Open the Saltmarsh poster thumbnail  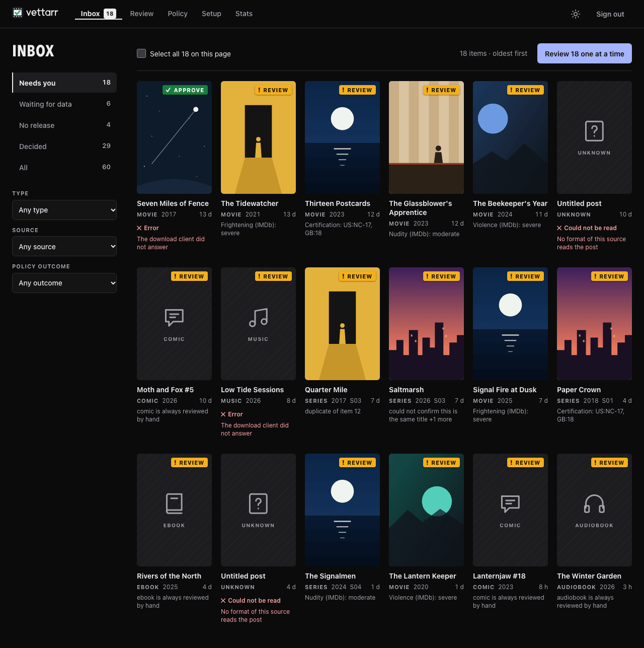coord(426,324)
